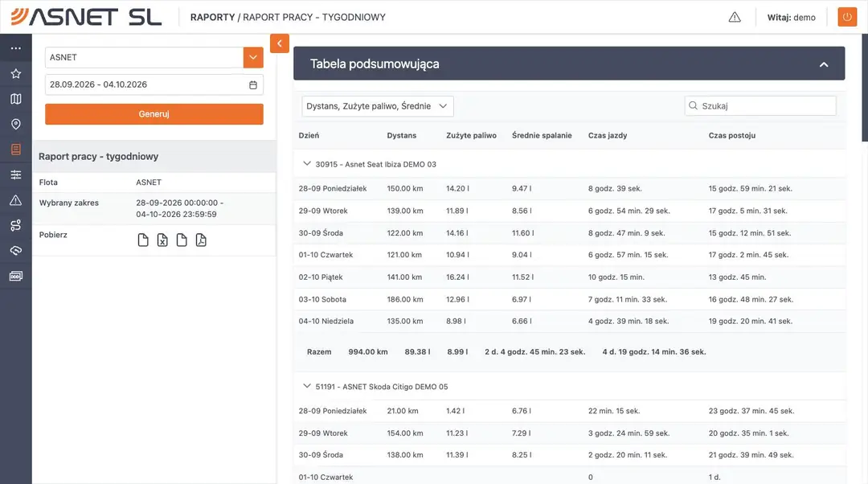The height and width of the screenshot is (484, 868).
Task: Click the page scrollbar on the right edge
Action: [x=865, y=88]
